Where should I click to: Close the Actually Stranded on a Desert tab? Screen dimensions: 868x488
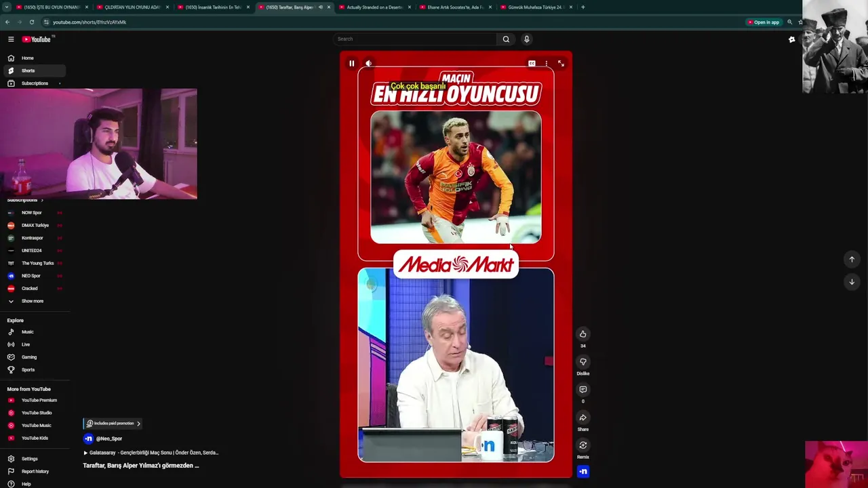pyautogui.click(x=410, y=7)
